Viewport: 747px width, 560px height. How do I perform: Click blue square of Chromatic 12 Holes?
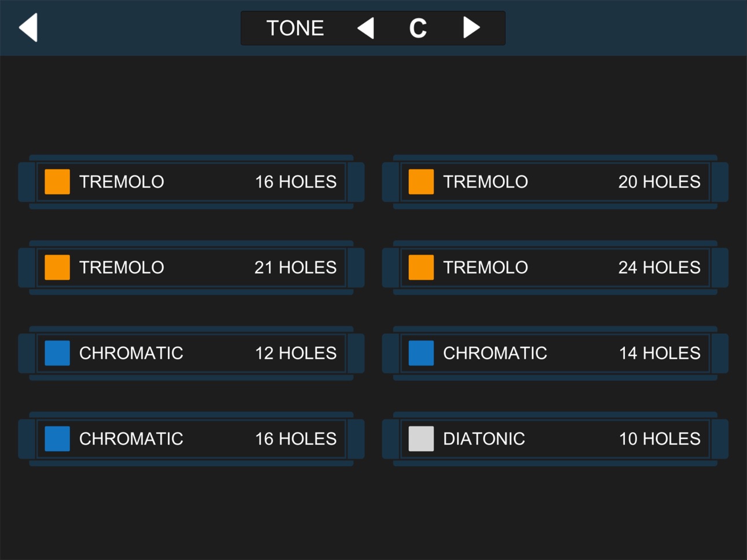(x=57, y=353)
